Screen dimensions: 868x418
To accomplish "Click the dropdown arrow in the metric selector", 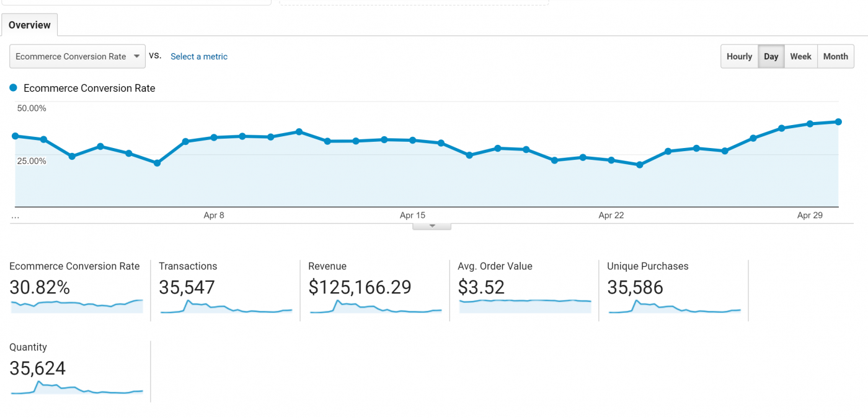I will coord(136,56).
